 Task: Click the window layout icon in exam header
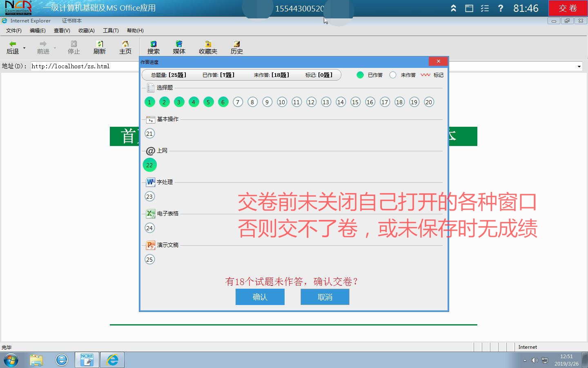pyautogui.click(x=469, y=8)
